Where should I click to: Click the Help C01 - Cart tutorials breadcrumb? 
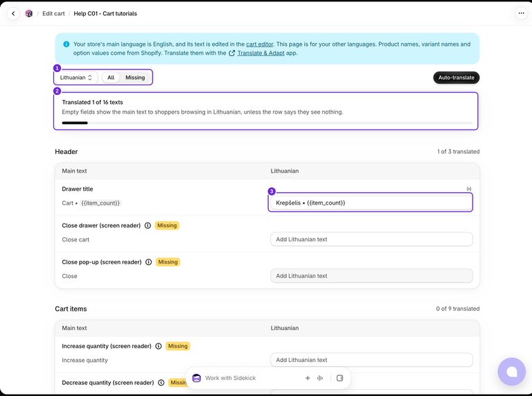click(105, 14)
